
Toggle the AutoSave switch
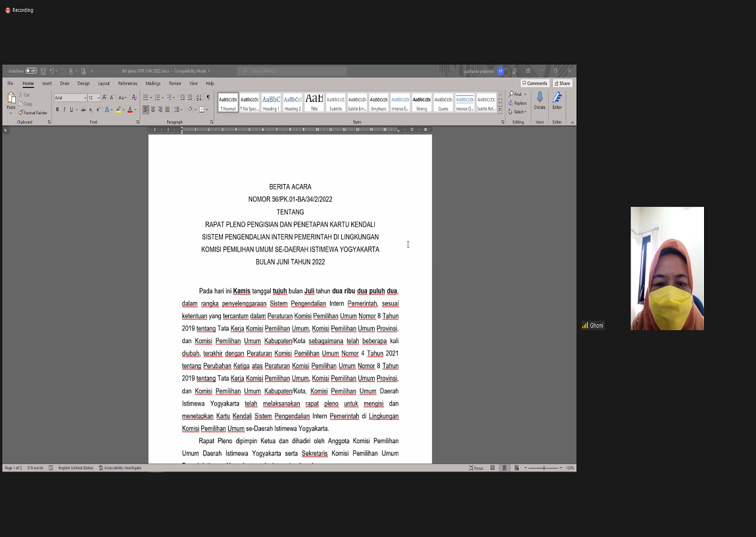click(31, 71)
